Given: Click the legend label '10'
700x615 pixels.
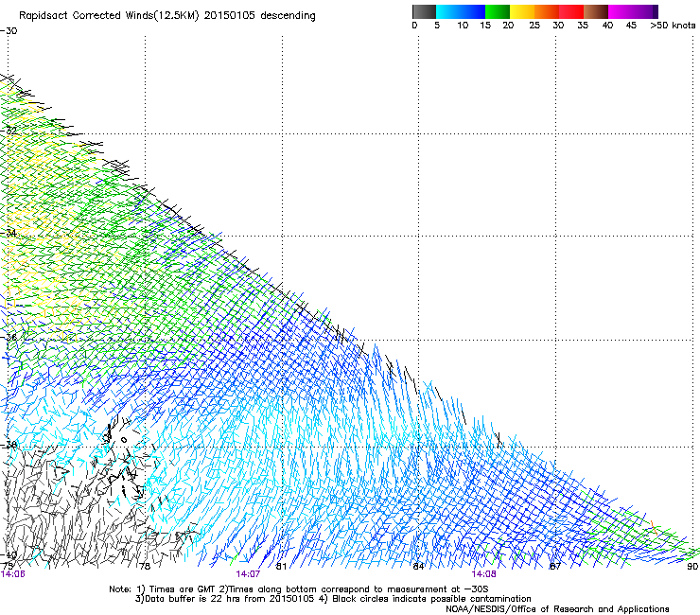Looking at the screenshot, I should [463, 26].
